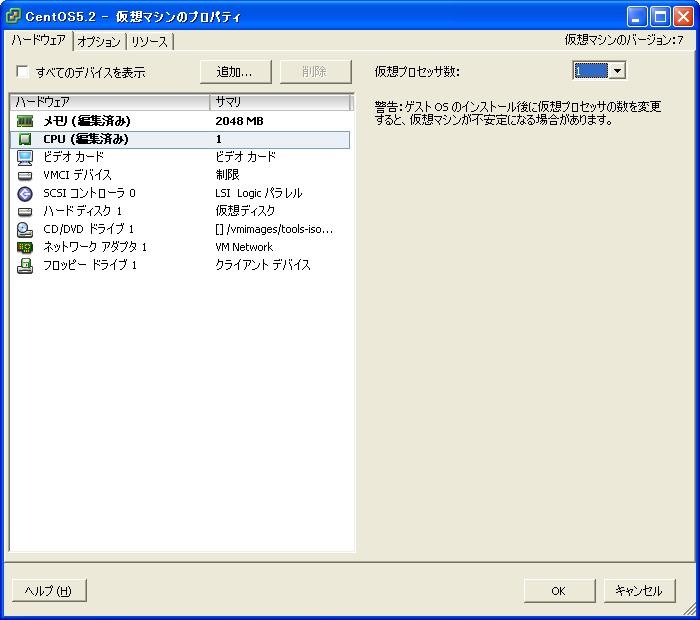
Task: Enable すべてのデバイスを表示 checkbox
Action: pyautogui.click(x=22, y=72)
